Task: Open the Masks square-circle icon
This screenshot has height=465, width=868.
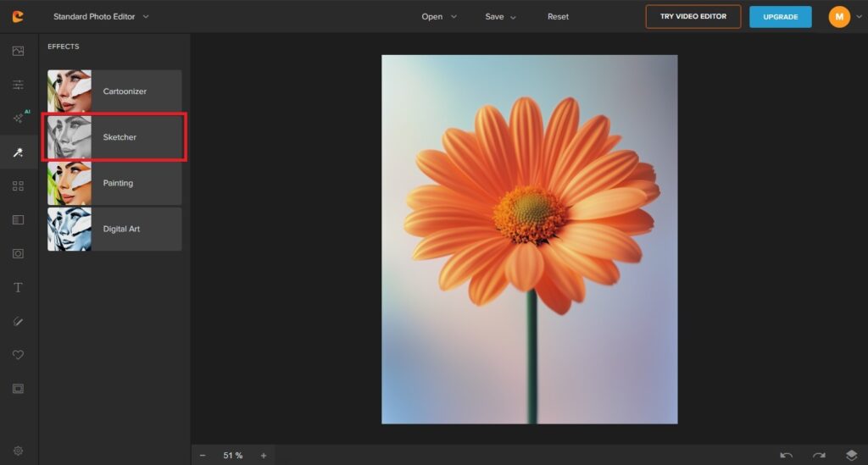Action: 19,254
